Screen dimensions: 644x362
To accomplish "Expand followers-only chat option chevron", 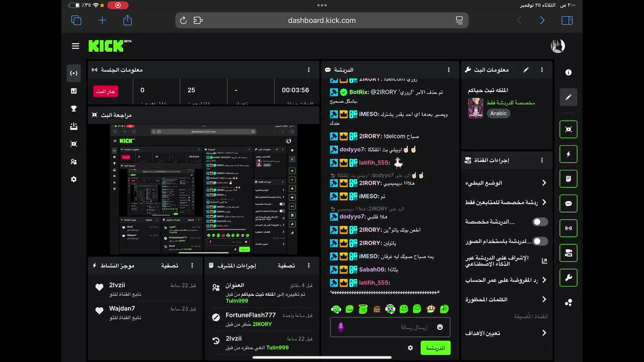I will tap(544, 202).
